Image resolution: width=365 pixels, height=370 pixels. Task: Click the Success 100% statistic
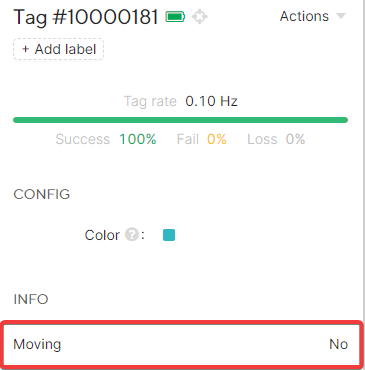click(106, 139)
